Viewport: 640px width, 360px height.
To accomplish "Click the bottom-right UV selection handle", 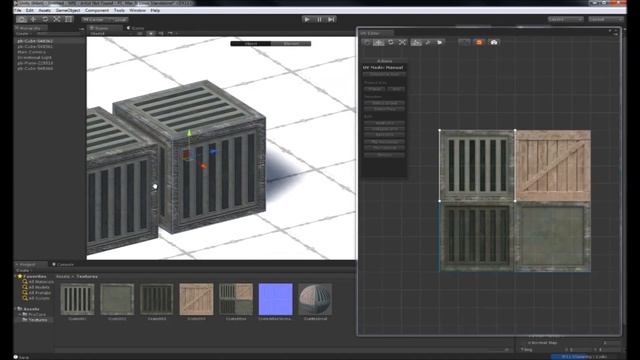I will pyautogui.click(x=515, y=201).
